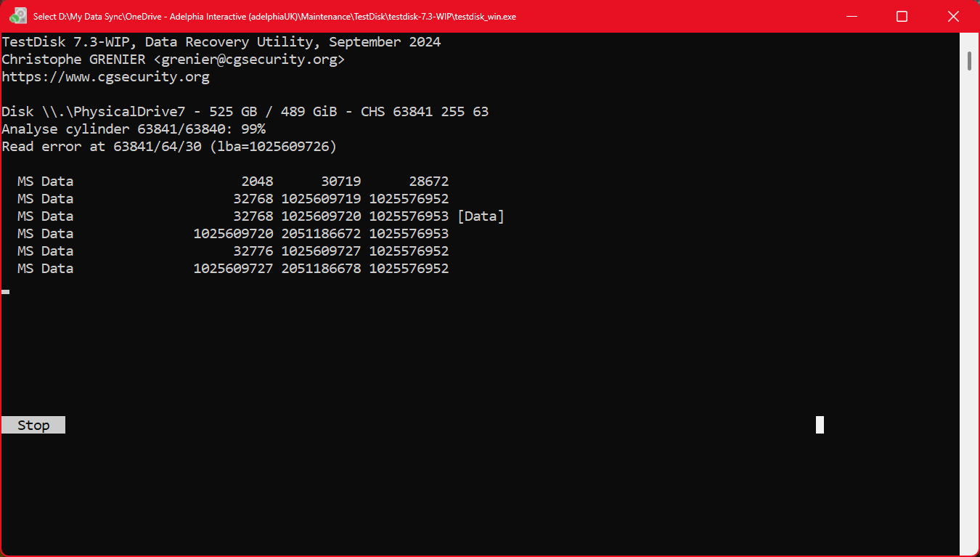Click the vertical scrollbar thumb
Screen dimensions: 980x557
(x=969, y=60)
